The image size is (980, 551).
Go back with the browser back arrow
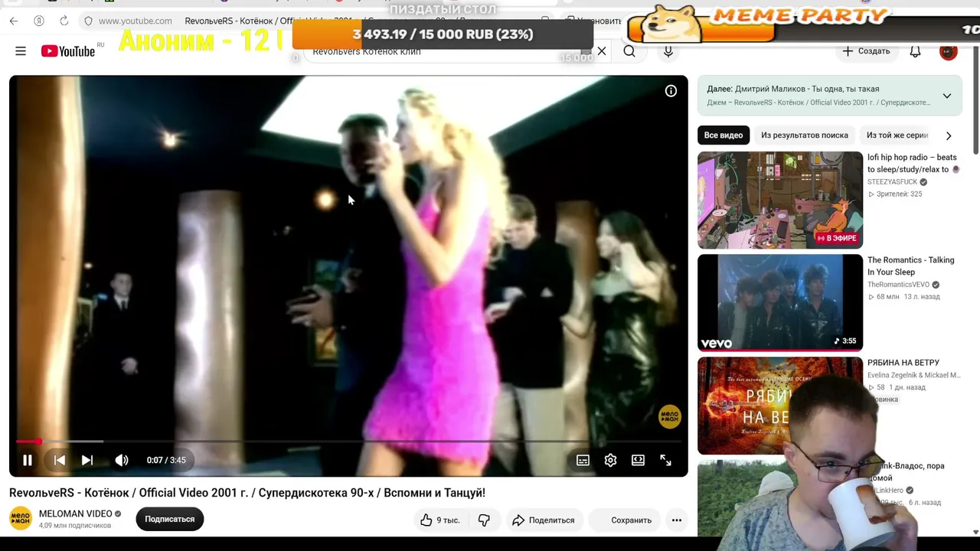click(x=14, y=21)
